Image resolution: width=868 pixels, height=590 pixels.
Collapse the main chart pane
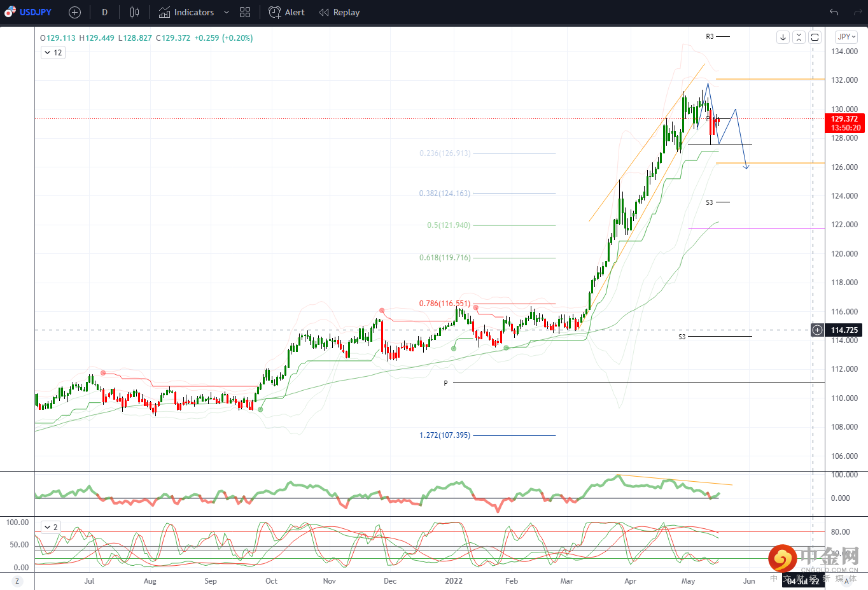click(x=799, y=38)
